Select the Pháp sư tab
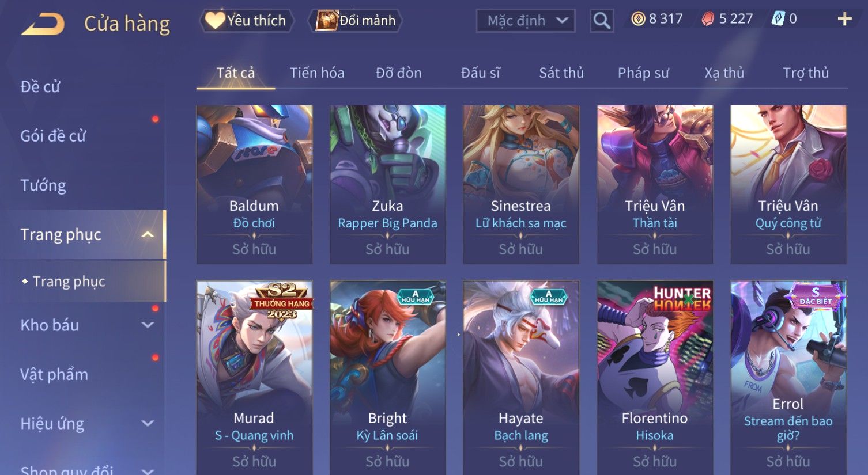 pyautogui.click(x=643, y=73)
